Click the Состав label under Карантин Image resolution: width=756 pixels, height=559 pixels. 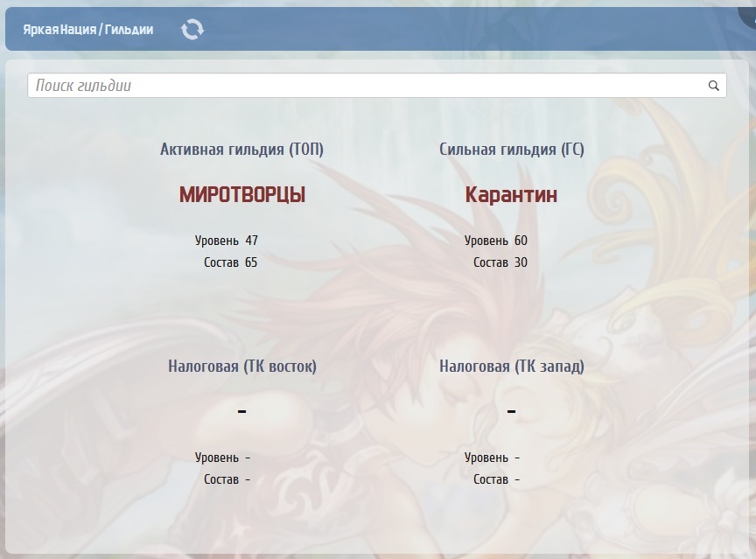491,262
